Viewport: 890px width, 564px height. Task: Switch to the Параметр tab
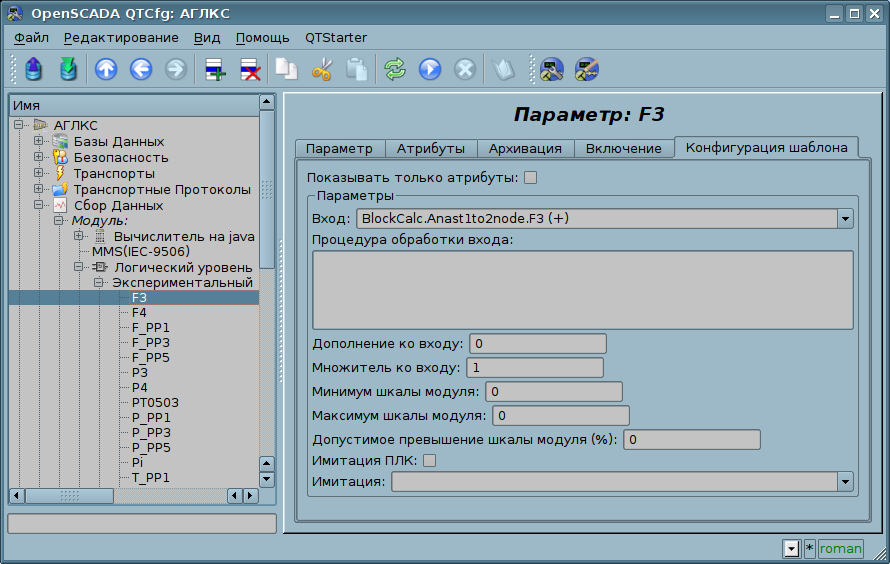pyautogui.click(x=339, y=149)
